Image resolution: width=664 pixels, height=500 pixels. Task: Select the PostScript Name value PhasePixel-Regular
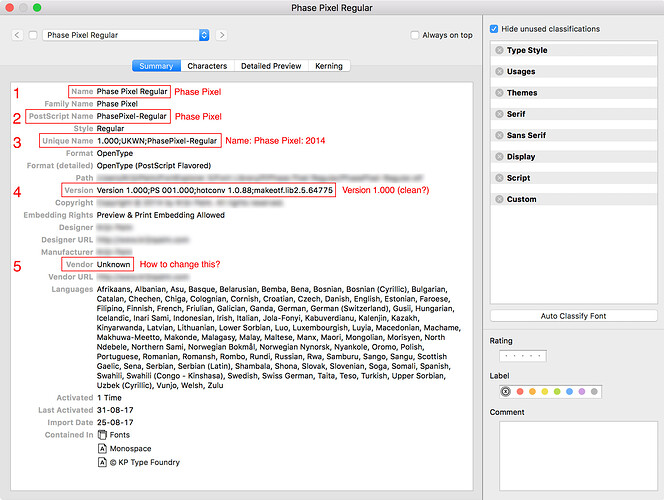131,116
